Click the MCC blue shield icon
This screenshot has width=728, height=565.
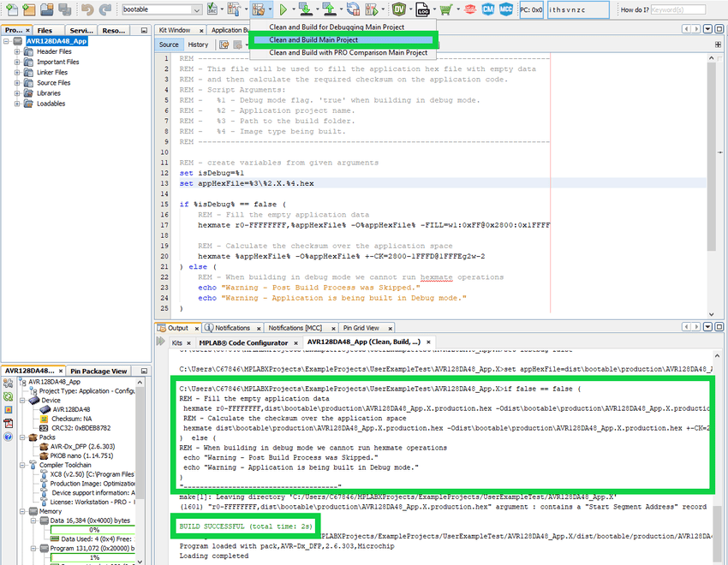coord(507,9)
